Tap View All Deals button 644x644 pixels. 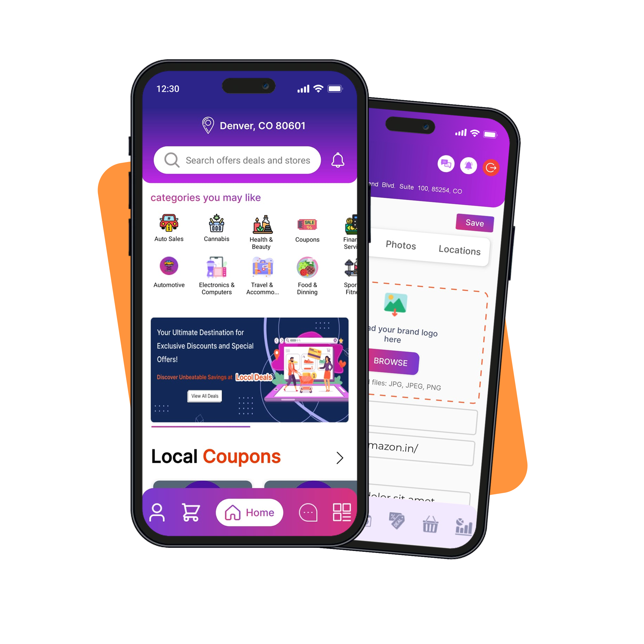click(205, 395)
